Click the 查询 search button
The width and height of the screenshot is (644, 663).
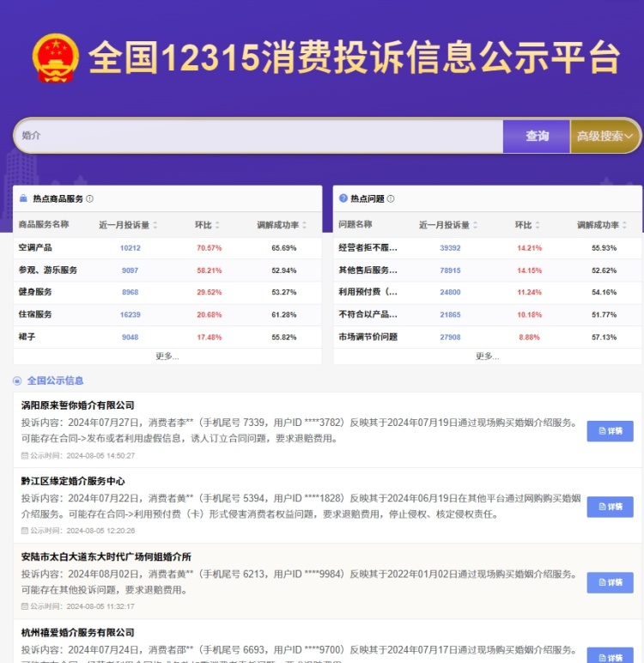pos(537,136)
